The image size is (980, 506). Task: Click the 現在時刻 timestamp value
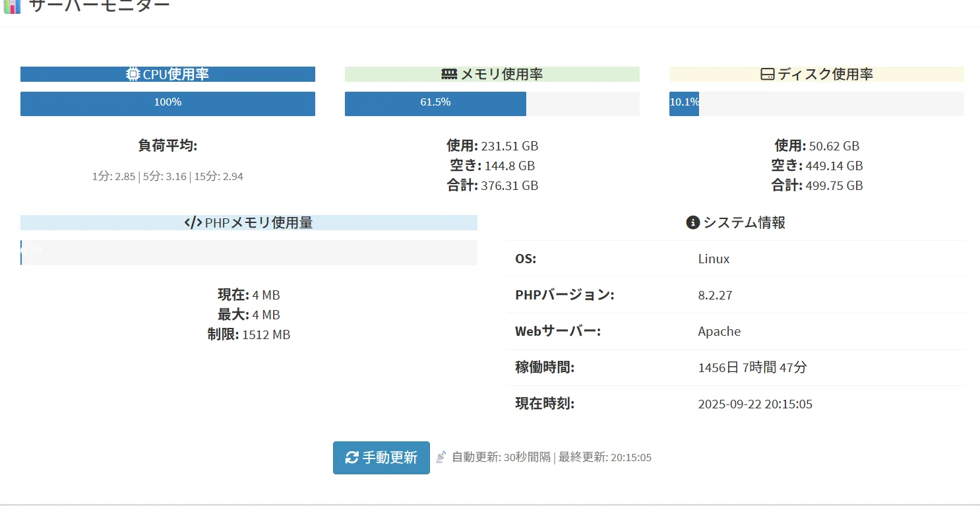(755, 404)
